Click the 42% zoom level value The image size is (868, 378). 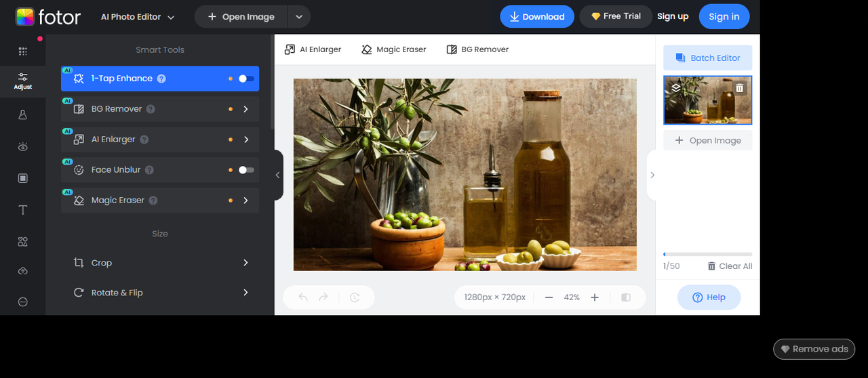(572, 297)
